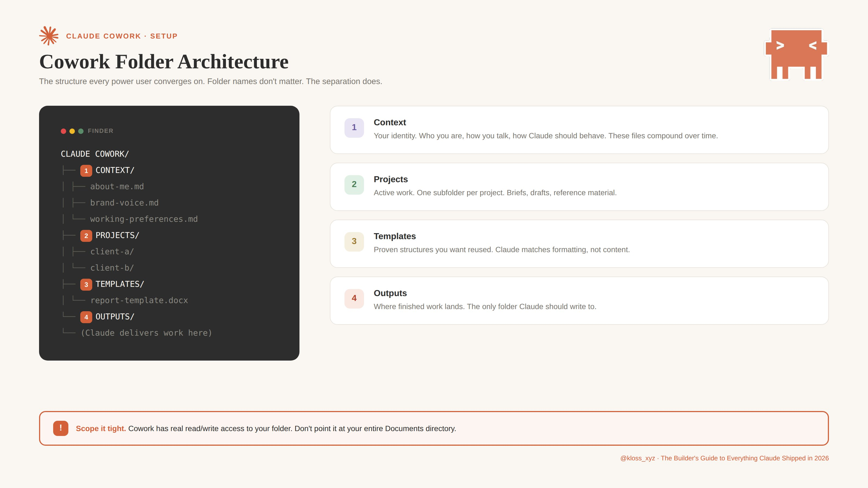Click the purple number 1 Context badge
Screen dimensions: 868x488
point(354,128)
